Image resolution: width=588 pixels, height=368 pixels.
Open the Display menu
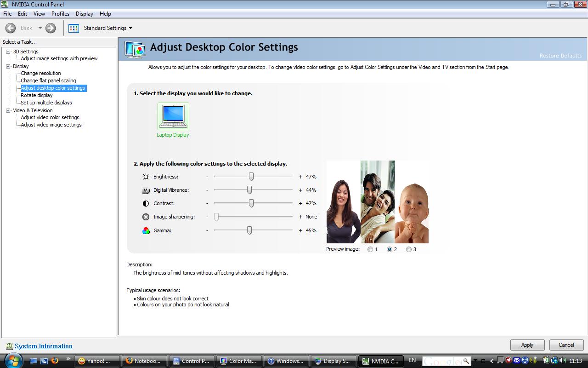85,14
